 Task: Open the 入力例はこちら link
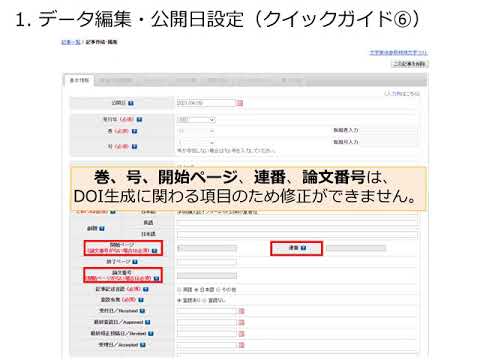point(402,94)
